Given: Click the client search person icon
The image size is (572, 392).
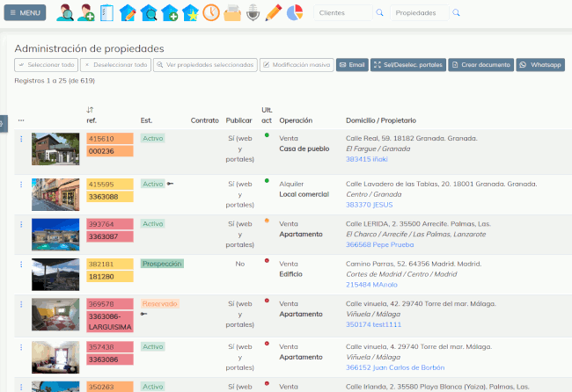Looking at the screenshot, I should point(65,13).
